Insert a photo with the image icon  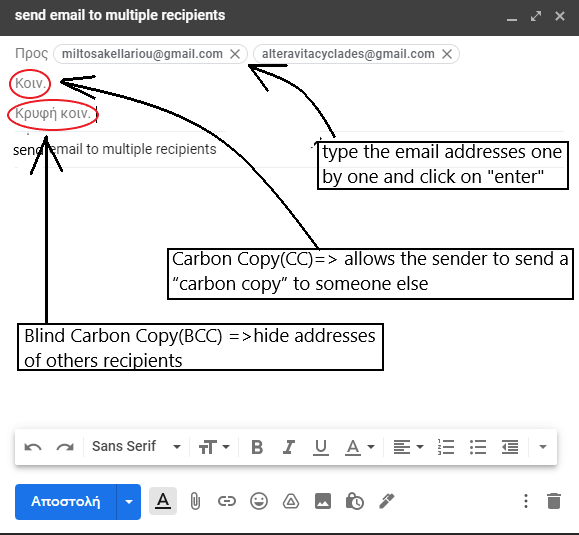[323, 501]
